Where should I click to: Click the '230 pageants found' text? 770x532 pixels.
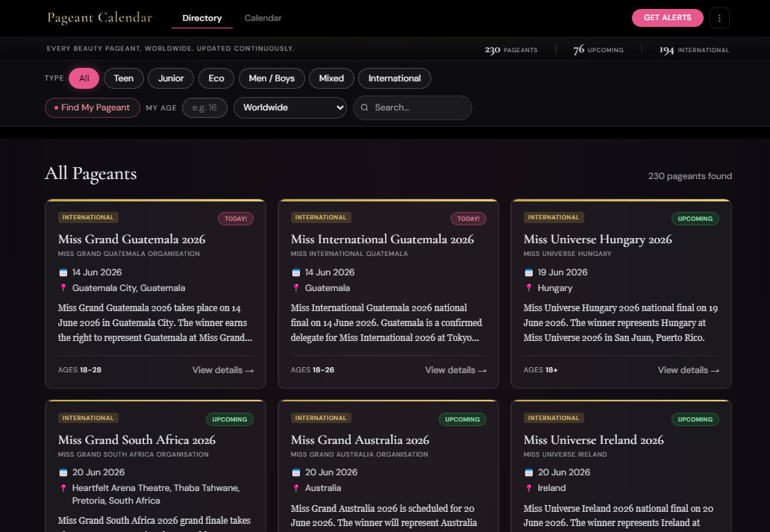click(x=690, y=176)
